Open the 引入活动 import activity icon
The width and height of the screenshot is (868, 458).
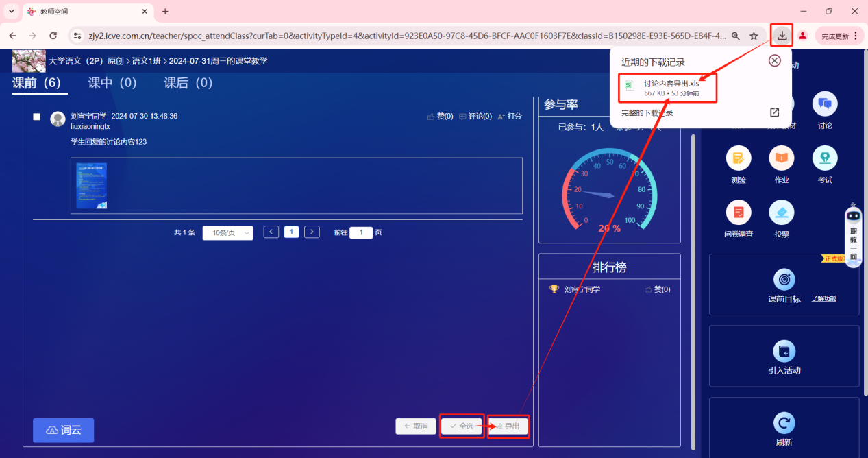pos(784,352)
